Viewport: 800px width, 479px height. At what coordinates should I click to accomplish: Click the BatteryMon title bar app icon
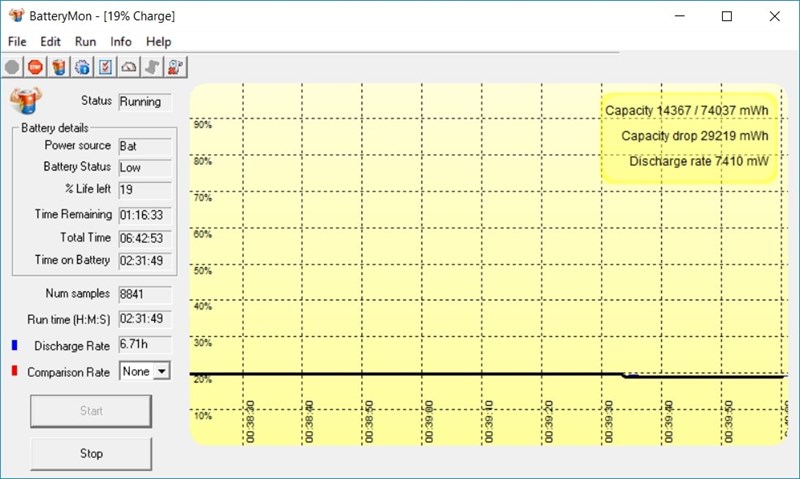tap(16, 15)
